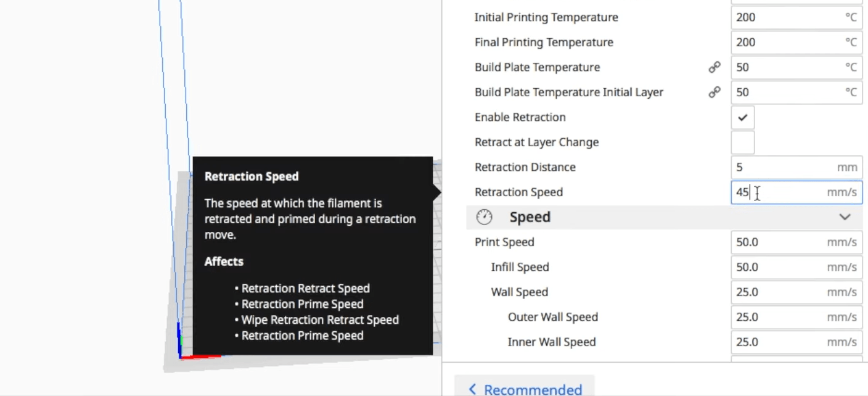Click the speedometer icon in the Speed header
The height and width of the screenshot is (396, 868).
[485, 217]
